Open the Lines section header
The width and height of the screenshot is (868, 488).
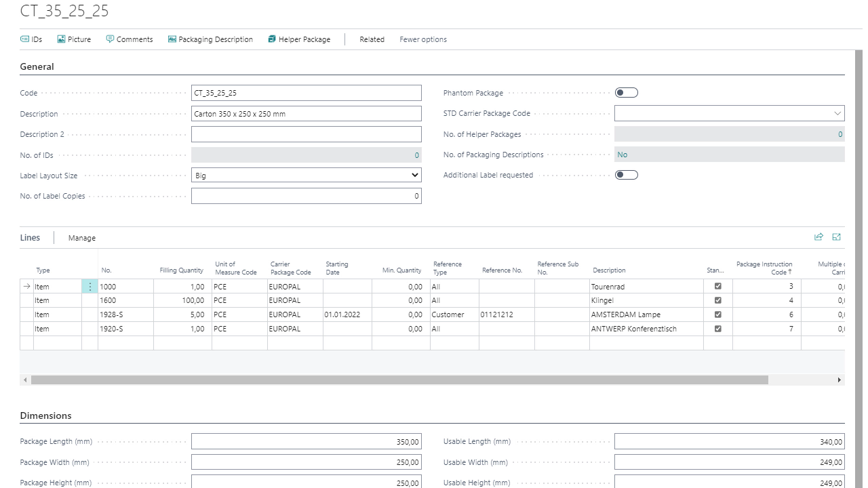click(x=30, y=238)
